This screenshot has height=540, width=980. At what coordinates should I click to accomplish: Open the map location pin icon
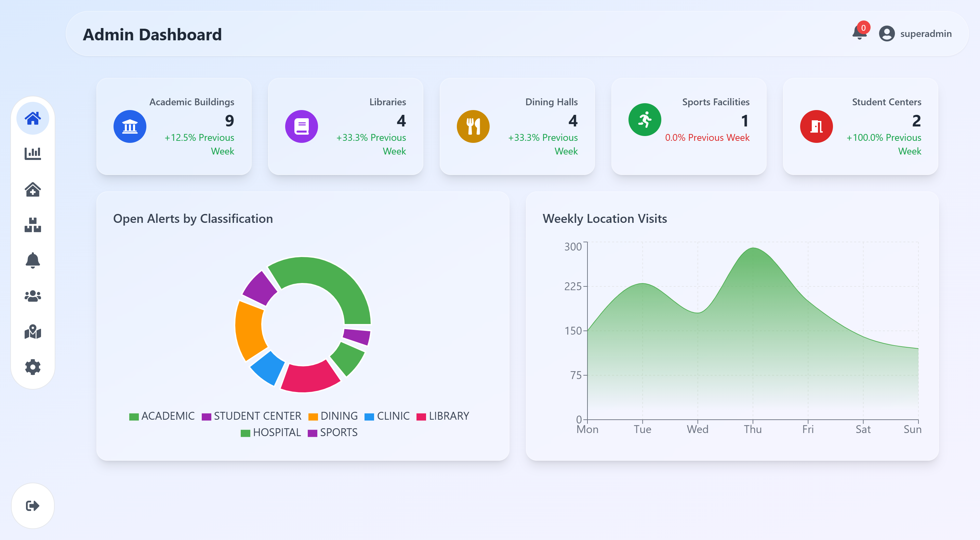click(33, 332)
